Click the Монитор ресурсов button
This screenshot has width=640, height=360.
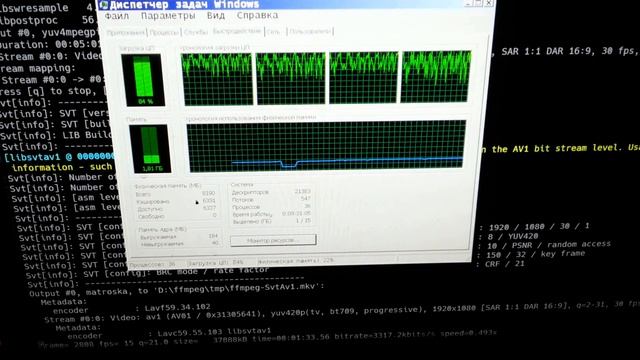[273, 240]
